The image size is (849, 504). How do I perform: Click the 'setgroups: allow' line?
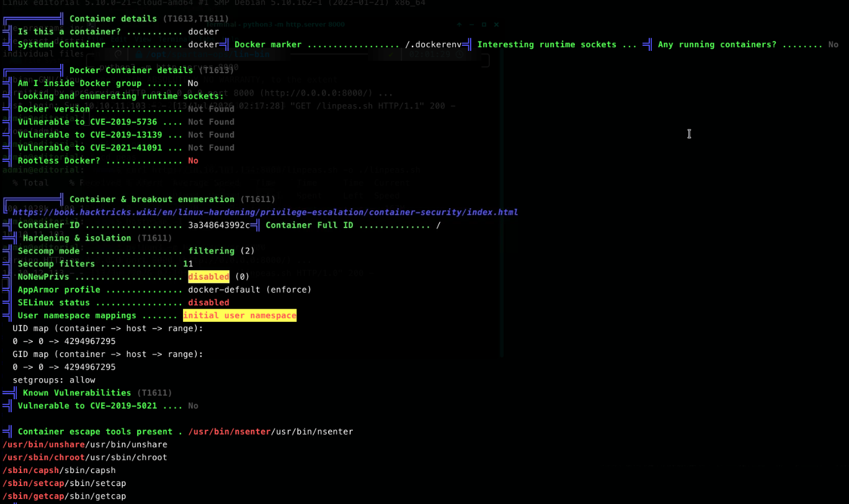[54, 380]
